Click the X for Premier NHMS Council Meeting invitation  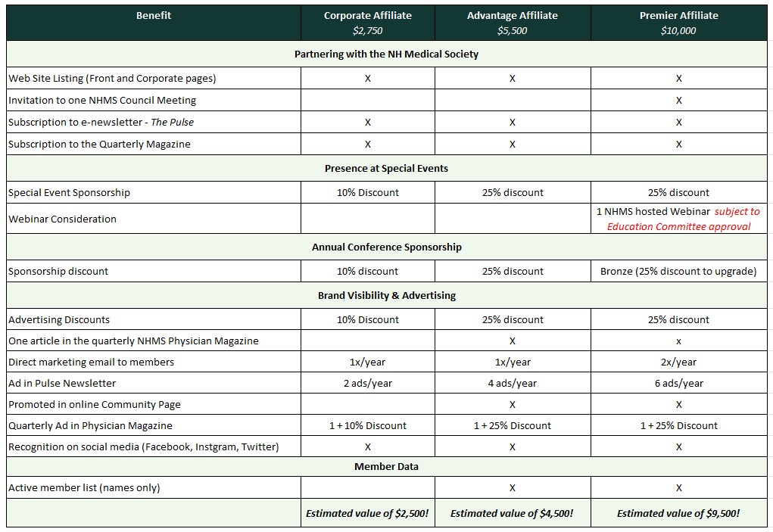pyautogui.click(x=678, y=100)
